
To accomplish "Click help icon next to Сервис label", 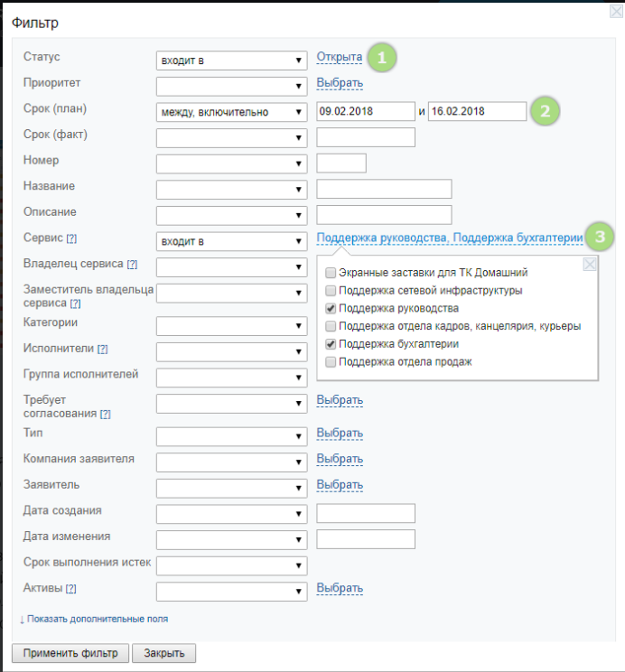I will coord(71,238).
